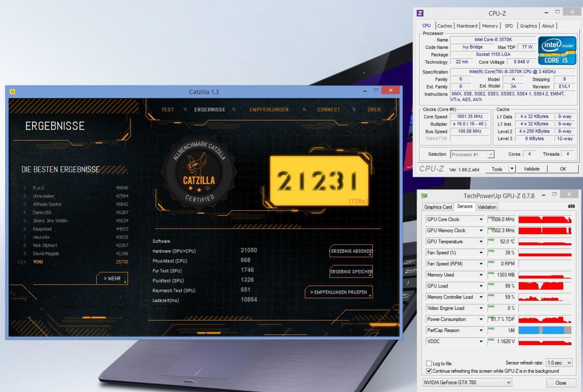Open Catzilla CONNECT menu
The width and height of the screenshot is (583, 392).
pyautogui.click(x=329, y=109)
